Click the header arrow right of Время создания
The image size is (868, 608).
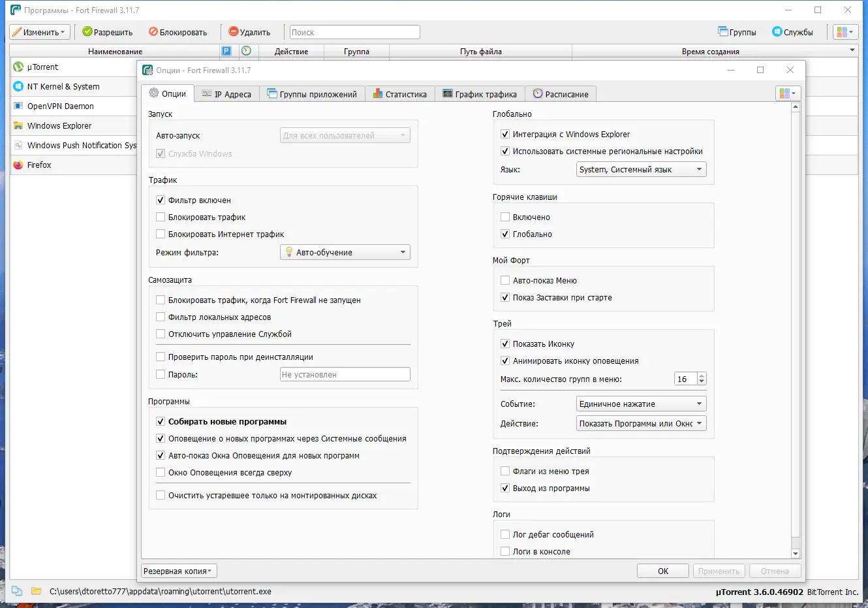[x=852, y=50]
